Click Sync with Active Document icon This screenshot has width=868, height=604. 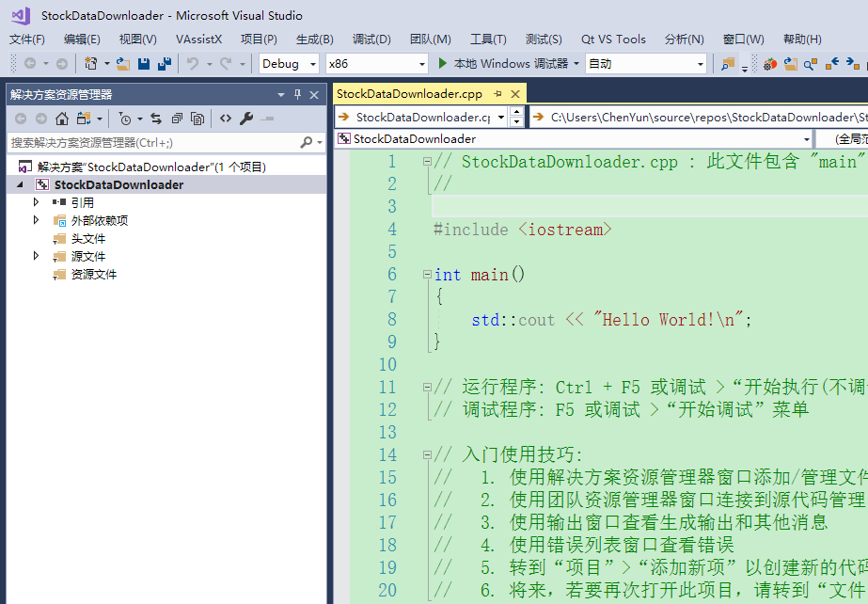click(156, 119)
